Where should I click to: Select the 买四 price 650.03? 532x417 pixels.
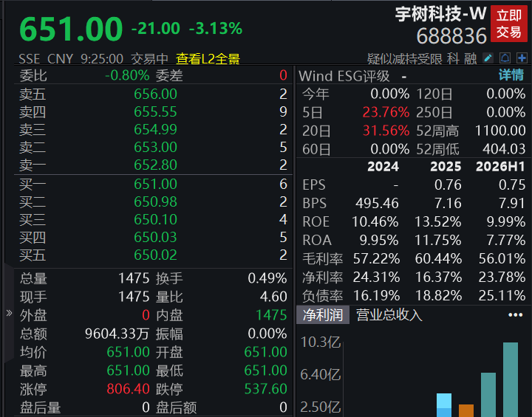[x=155, y=237]
